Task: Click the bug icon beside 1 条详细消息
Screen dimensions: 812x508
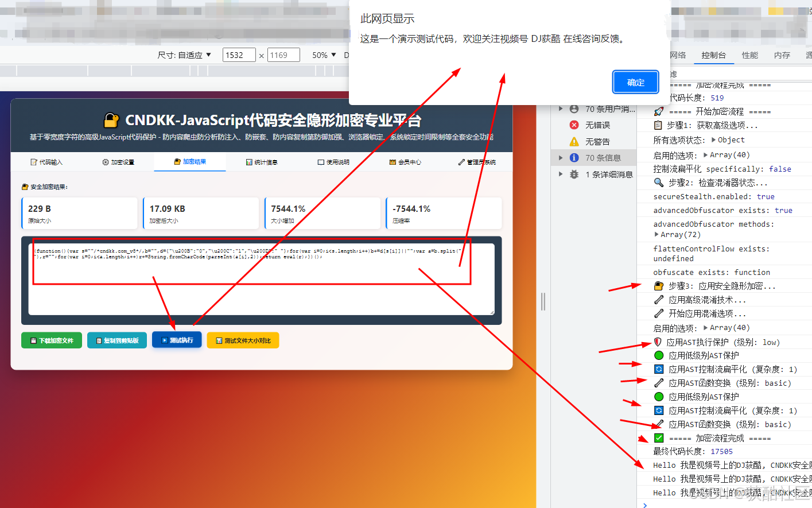Action: pos(574,174)
